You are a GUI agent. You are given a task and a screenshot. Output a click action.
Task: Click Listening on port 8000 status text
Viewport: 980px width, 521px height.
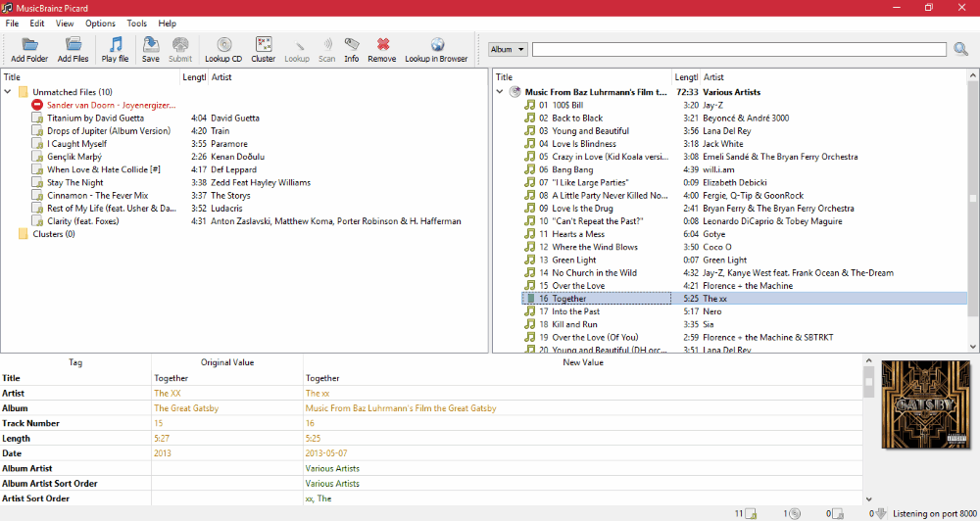click(934, 513)
